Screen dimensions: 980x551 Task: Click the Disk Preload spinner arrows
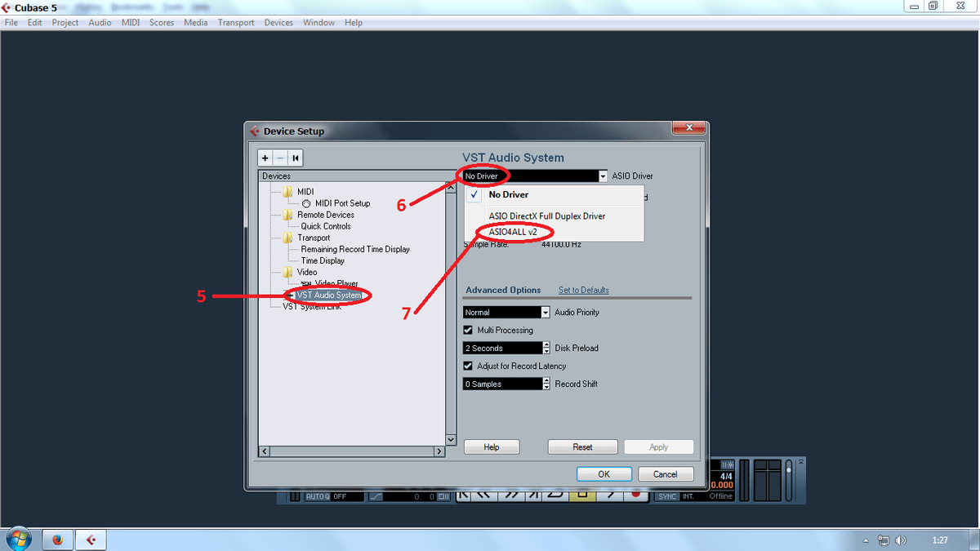(x=546, y=349)
